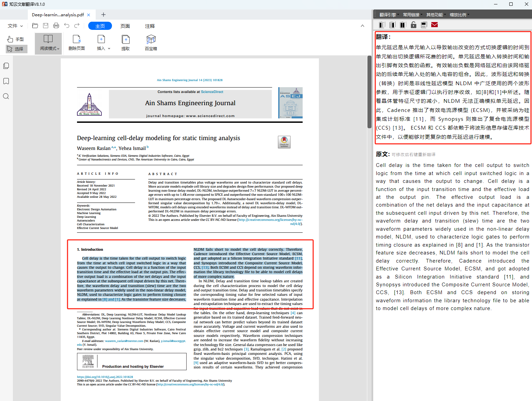Screen dimensions: 532x401
Task: Toggle the unlock padlock icon
Action: point(413,25)
